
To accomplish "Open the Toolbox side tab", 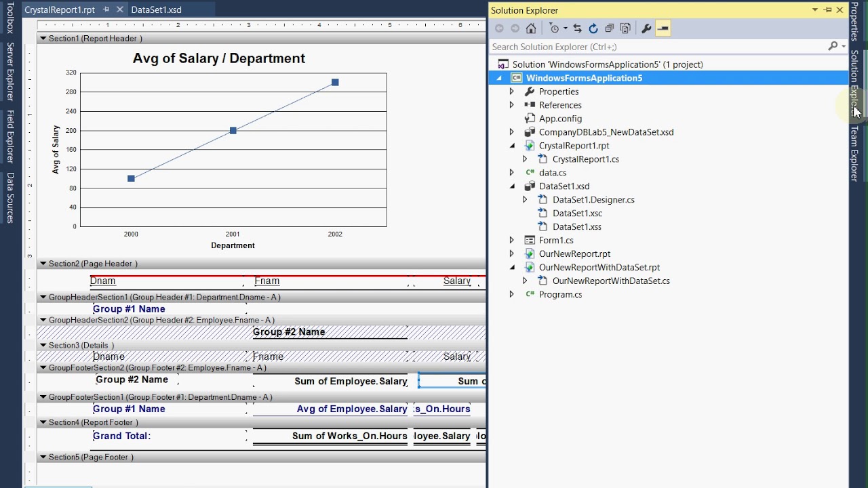I will pos(10,17).
